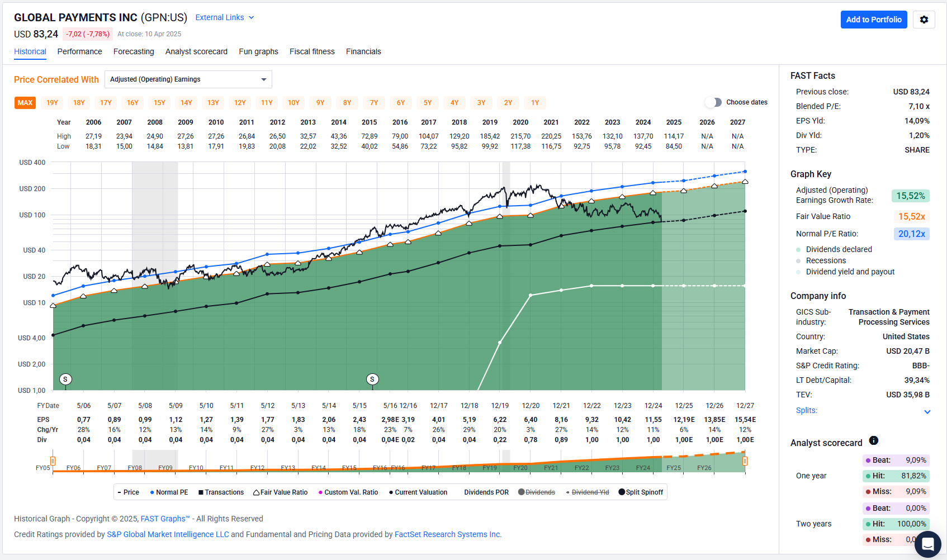Click the Analyst scorecard info icon
Viewport: 947px width, 560px height.
[x=874, y=440]
